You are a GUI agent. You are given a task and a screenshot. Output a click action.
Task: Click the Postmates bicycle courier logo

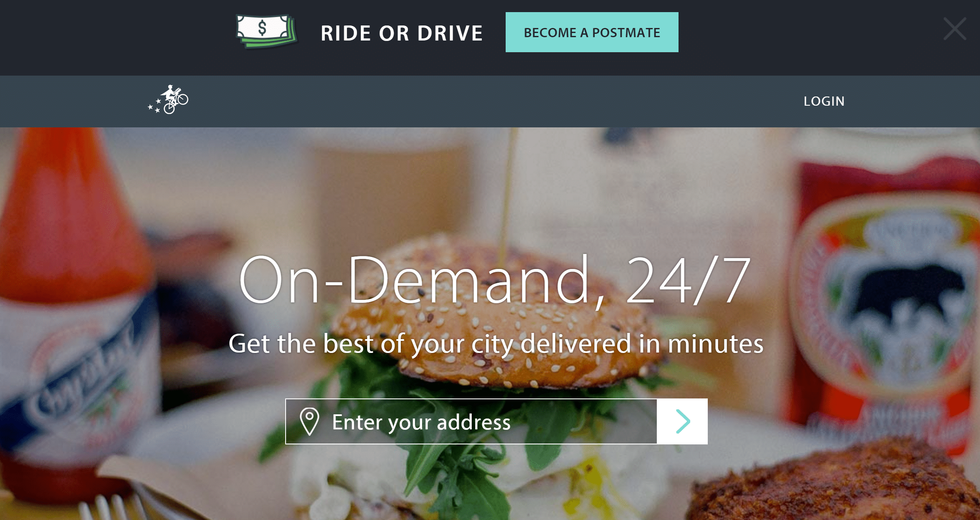click(168, 99)
